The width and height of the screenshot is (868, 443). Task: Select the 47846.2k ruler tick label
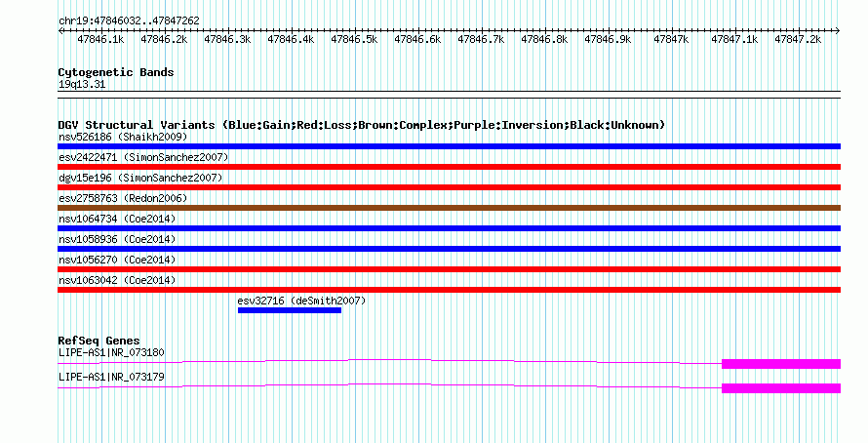164,40
